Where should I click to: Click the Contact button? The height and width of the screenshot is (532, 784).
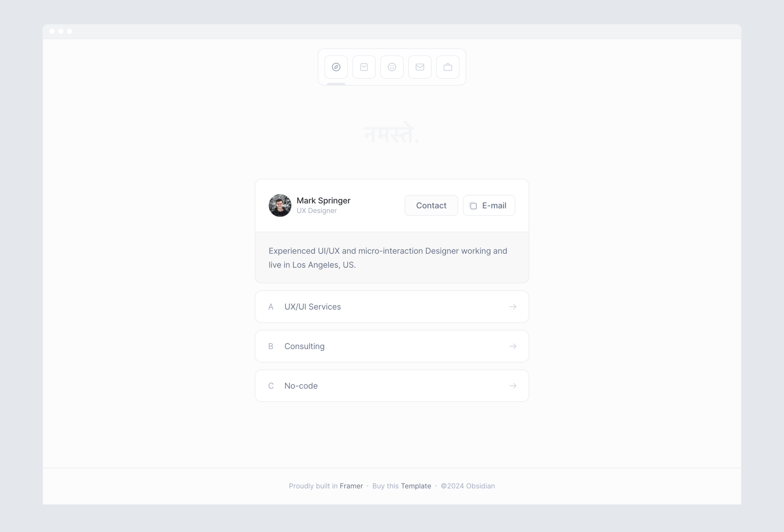[431, 205]
